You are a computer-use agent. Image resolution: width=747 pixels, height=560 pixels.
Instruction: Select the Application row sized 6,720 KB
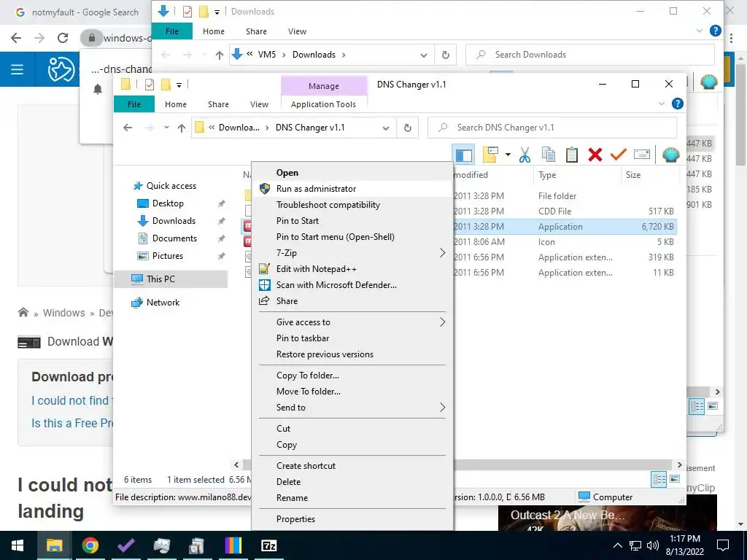565,227
